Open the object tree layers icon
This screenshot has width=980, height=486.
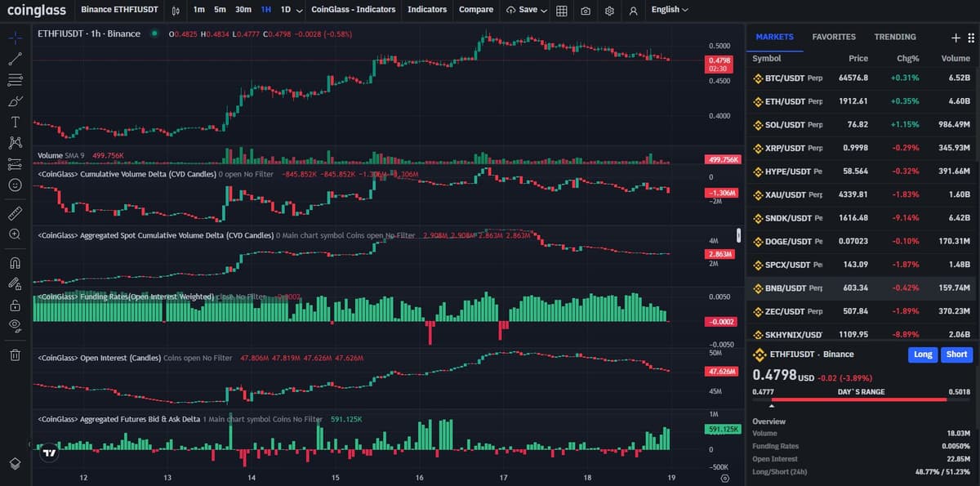[x=15, y=463]
